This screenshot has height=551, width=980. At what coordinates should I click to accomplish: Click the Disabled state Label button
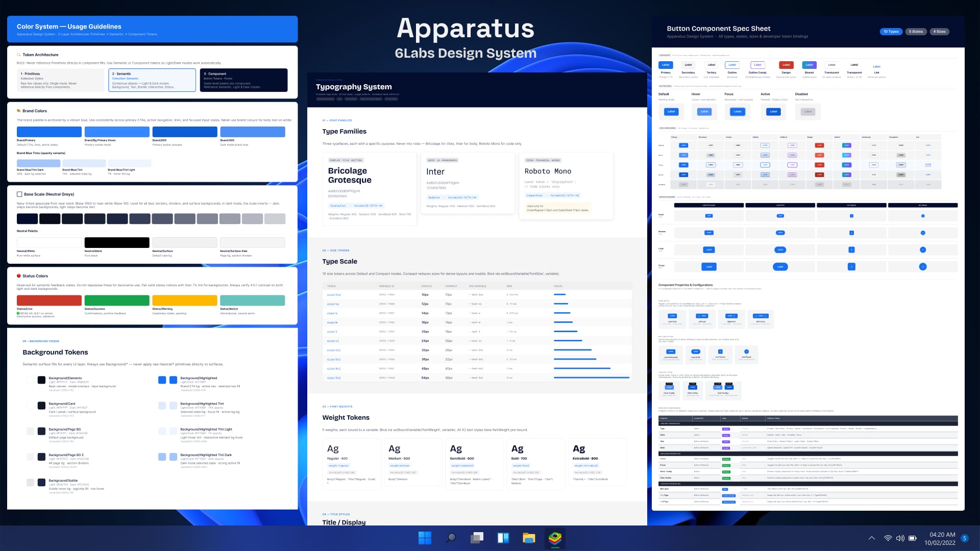point(808,111)
